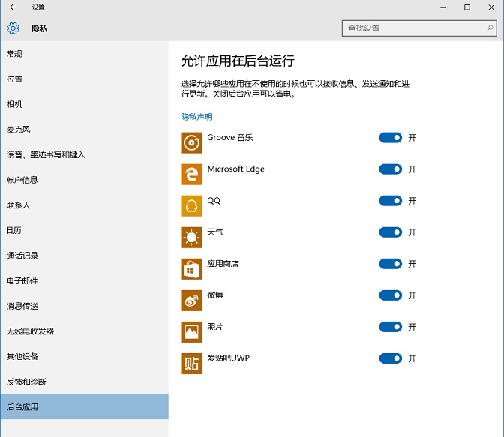Switch off QQ background toggle
The width and height of the screenshot is (504, 437).
point(391,201)
